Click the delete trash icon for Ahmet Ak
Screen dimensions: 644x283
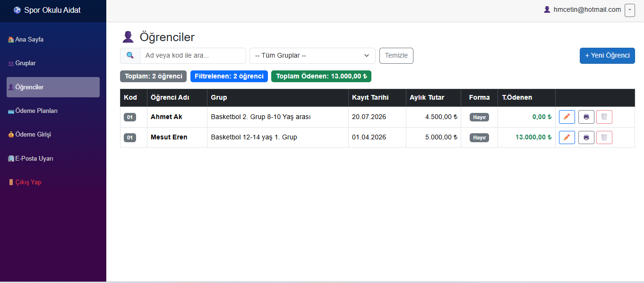604,117
